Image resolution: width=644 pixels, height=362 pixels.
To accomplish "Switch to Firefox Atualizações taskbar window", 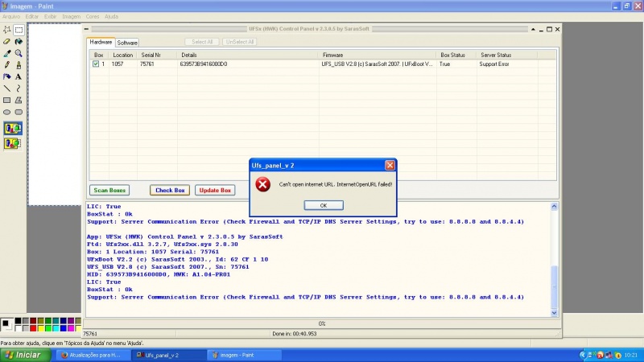I will point(93,355).
